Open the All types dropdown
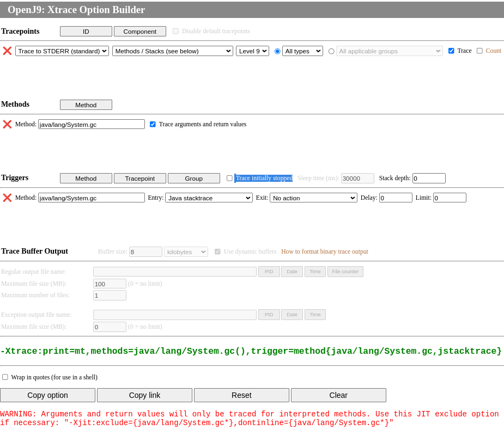The height and width of the screenshot is (430, 504). 303,51
